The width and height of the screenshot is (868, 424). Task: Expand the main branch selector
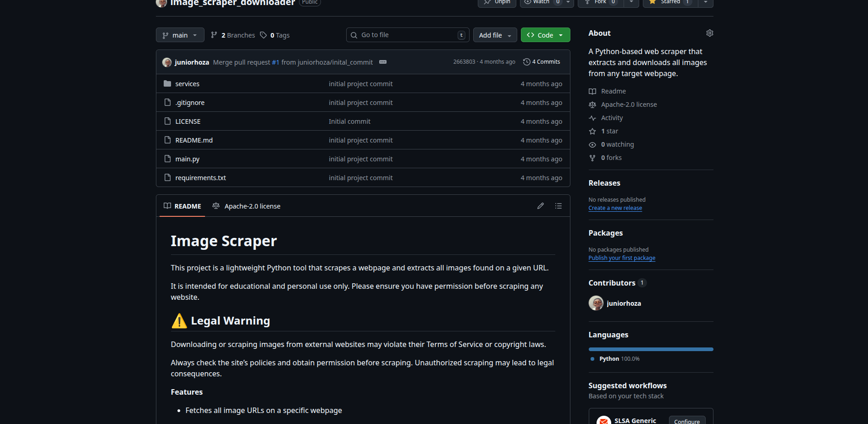[180, 35]
